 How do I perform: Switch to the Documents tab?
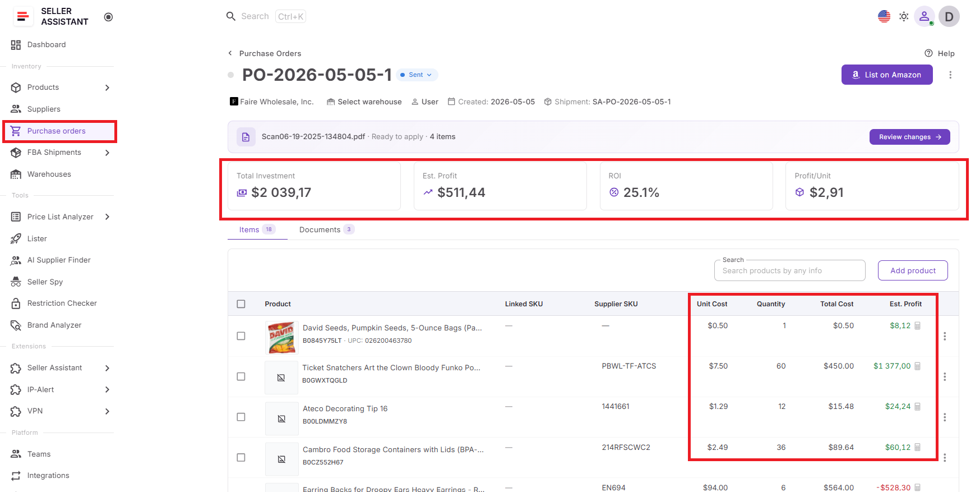326,230
